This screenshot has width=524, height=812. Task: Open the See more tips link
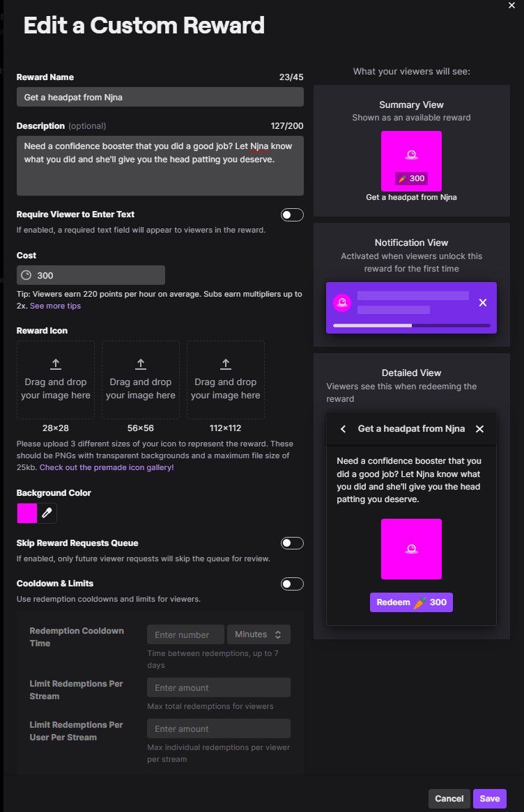pos(55,305)
